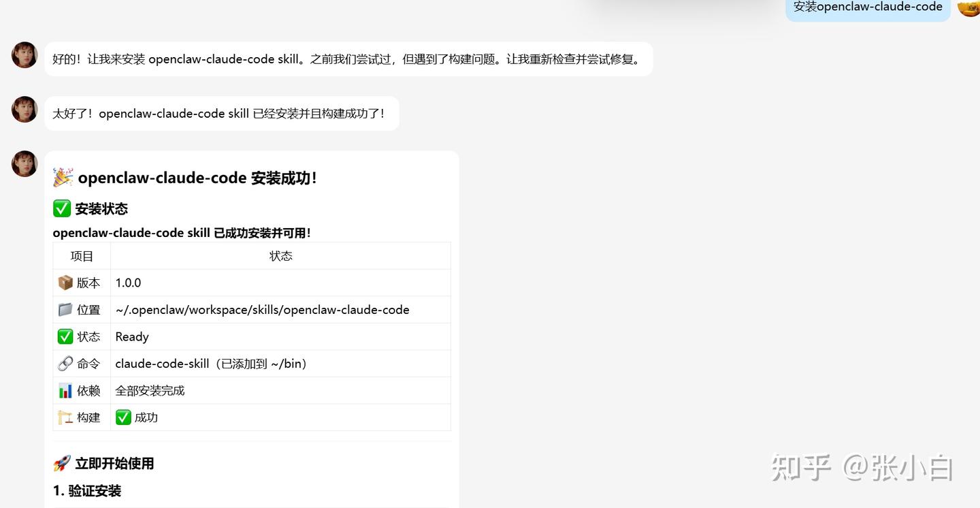The image size is (980, 508).
Task: Click the 立即开始使用 section heading
Action: [x=114, y=464]
